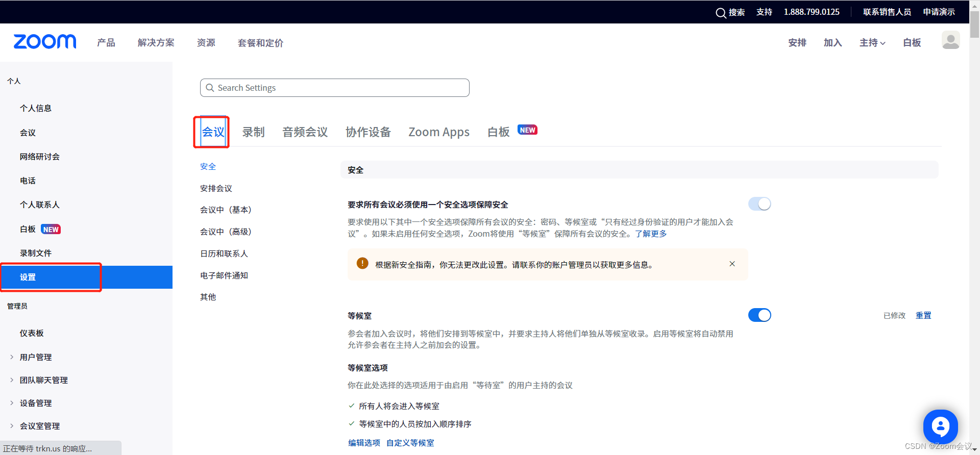
Task: Click 了解更多 link
Action: [x=651, y=234]
